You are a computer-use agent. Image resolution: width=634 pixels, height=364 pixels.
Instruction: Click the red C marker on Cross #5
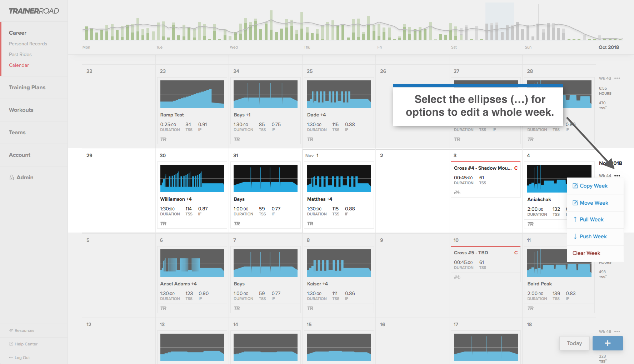pos(516,253)
